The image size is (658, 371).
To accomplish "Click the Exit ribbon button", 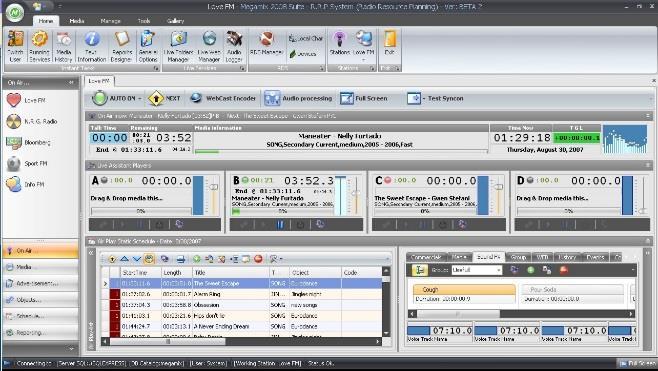I will [x=389, y=44].
